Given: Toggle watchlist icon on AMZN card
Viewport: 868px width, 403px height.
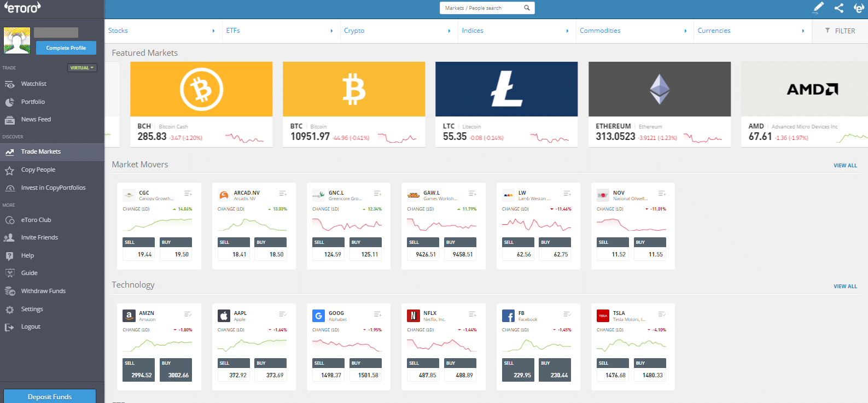Looking at the screenshot, I should pyautogui.click(x=188, y=314).
